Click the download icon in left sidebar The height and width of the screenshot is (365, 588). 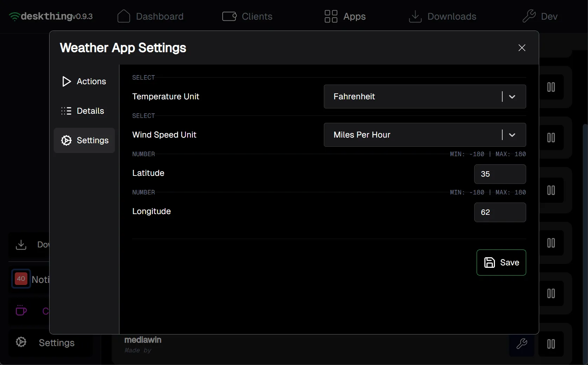pos(21,245)
